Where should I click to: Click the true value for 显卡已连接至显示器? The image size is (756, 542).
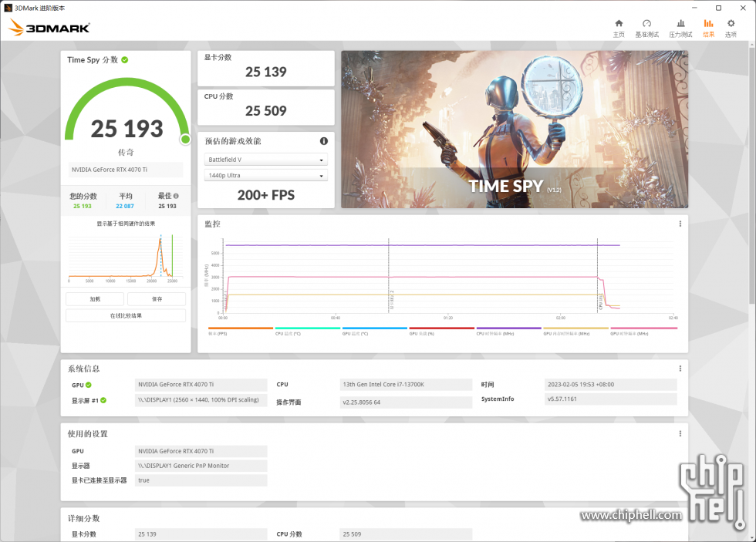(x=201, y=480)
